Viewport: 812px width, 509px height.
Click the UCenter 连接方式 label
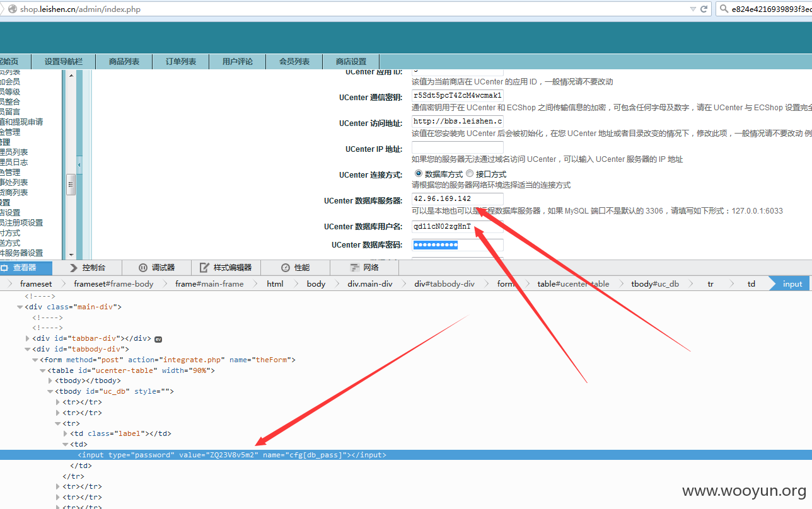click(370, 174)
